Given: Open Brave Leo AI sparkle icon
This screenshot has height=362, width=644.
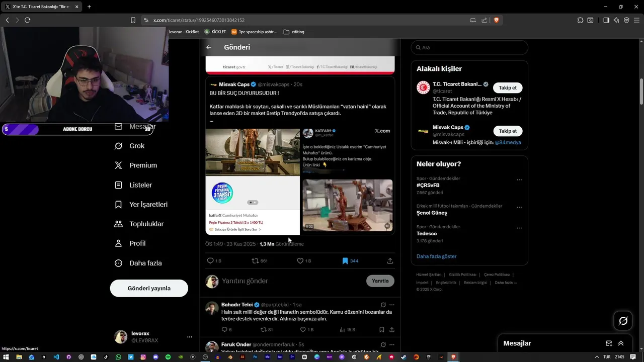Looking at the screenshot, I should [616, 20].
